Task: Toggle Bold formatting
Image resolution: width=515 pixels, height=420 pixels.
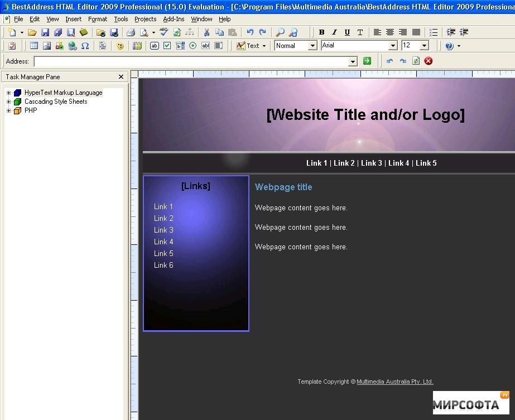Action: [321, 32]
